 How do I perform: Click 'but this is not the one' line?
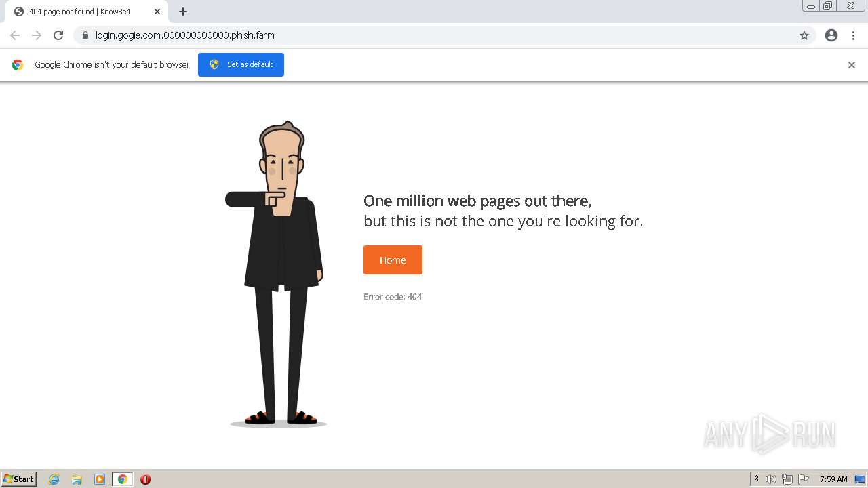pyautogui.click(x=503, y=221)
